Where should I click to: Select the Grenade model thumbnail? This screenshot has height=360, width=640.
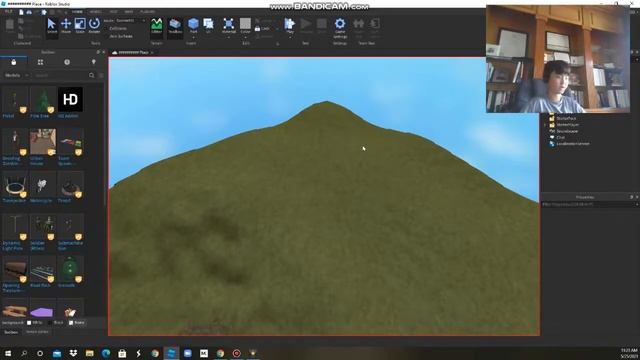[70, 269]
